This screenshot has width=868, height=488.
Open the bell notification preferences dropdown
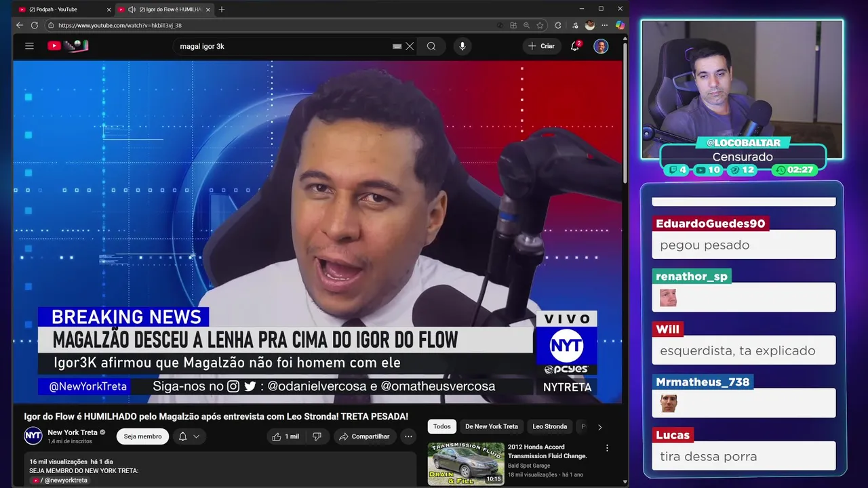click(x=189, y=436)
